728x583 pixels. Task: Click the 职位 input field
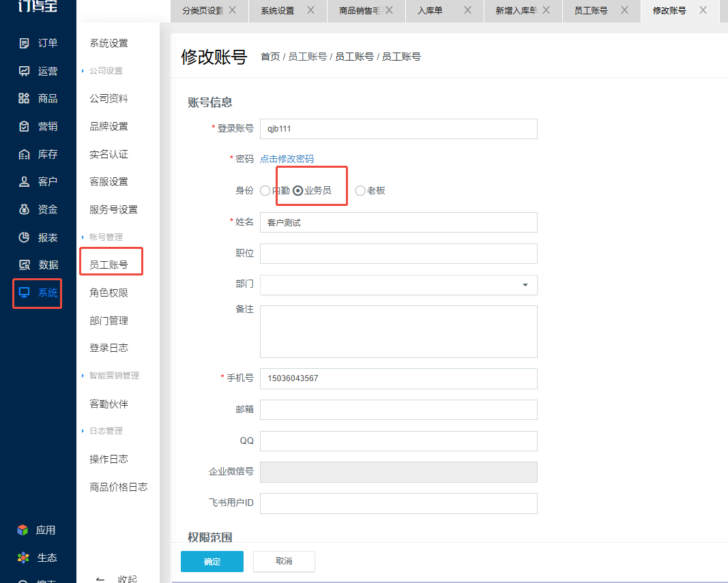point(398,254)
